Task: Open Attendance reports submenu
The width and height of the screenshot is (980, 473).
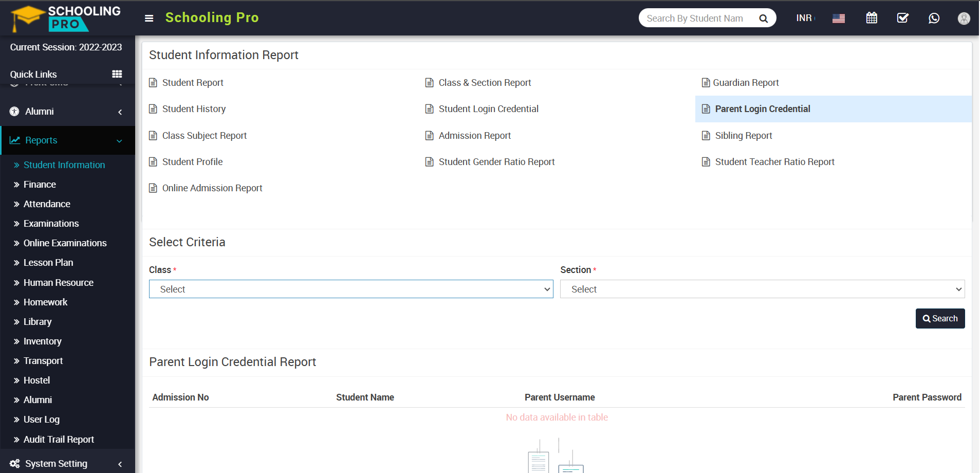Action: point(47,204)
